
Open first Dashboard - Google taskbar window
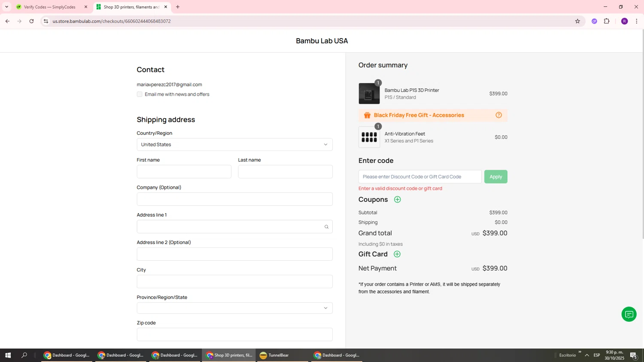67,355
